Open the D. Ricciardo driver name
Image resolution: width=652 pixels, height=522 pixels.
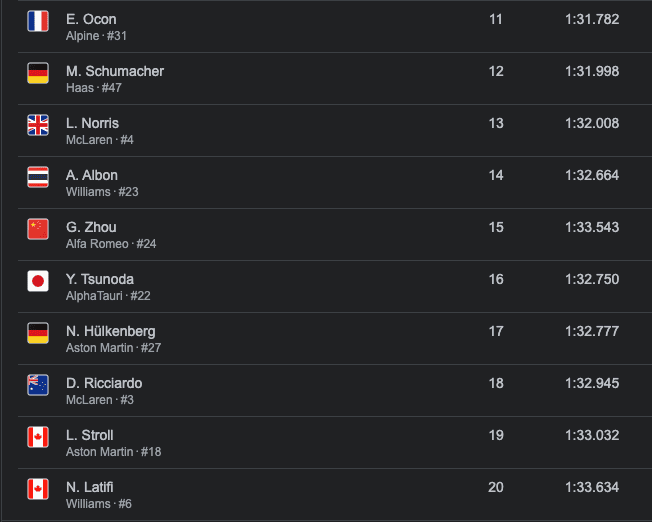(104, 383)
